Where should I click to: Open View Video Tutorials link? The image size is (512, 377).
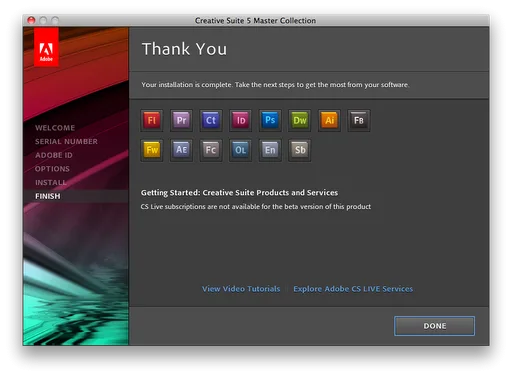tap(241, 289)
